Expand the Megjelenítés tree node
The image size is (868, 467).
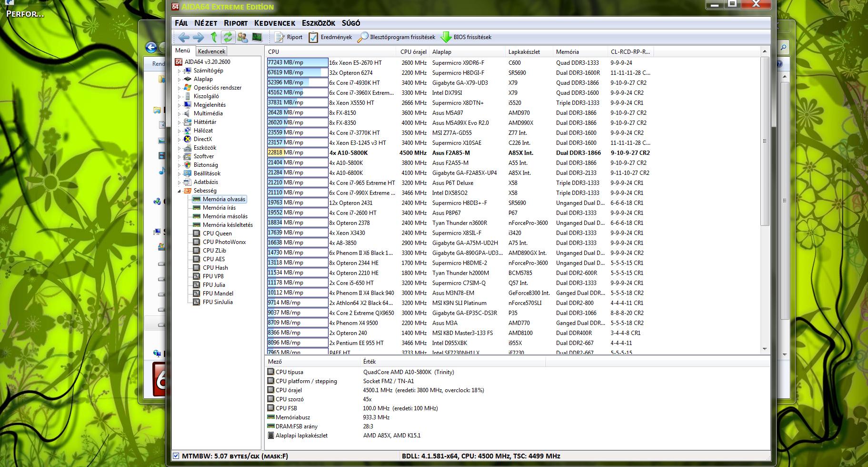coord(180,105)
